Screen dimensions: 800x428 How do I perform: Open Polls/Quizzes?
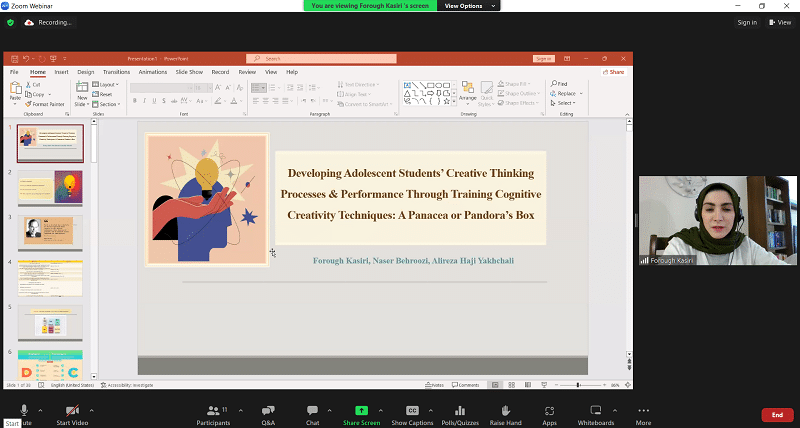(460, 411)
